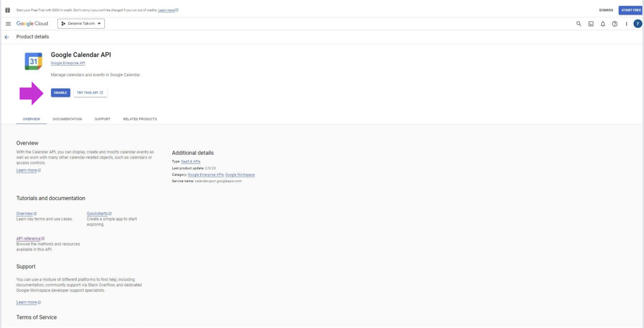Viewport: 644px width, 328px height.
Task: Click the Terms of Service heading
Action: click(x=36, y=317)
